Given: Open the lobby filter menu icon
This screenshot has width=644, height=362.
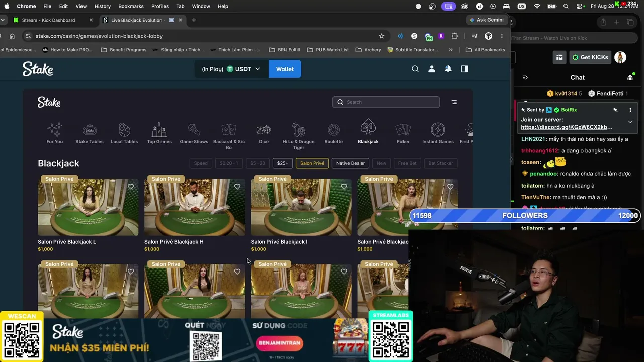Looking at the screenshot, I should tap(454, 102).
